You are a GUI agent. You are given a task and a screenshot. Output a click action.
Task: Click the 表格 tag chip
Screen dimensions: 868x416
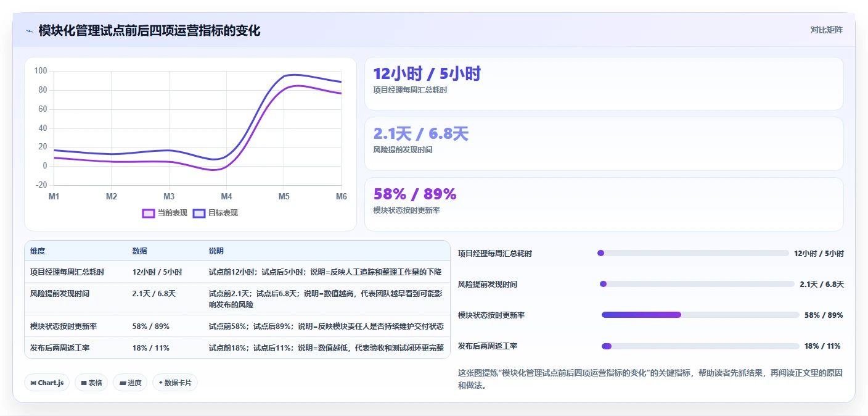[x=91, y=383]
